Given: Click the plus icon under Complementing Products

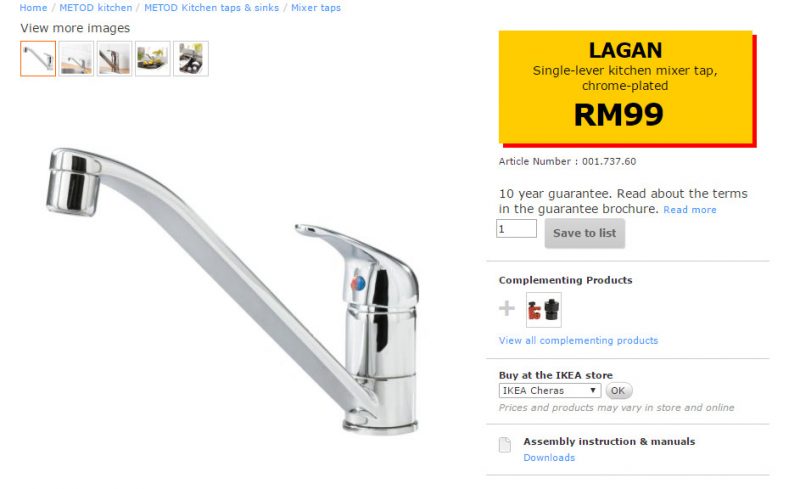Looking at the screenshot, I should point(507,308).
